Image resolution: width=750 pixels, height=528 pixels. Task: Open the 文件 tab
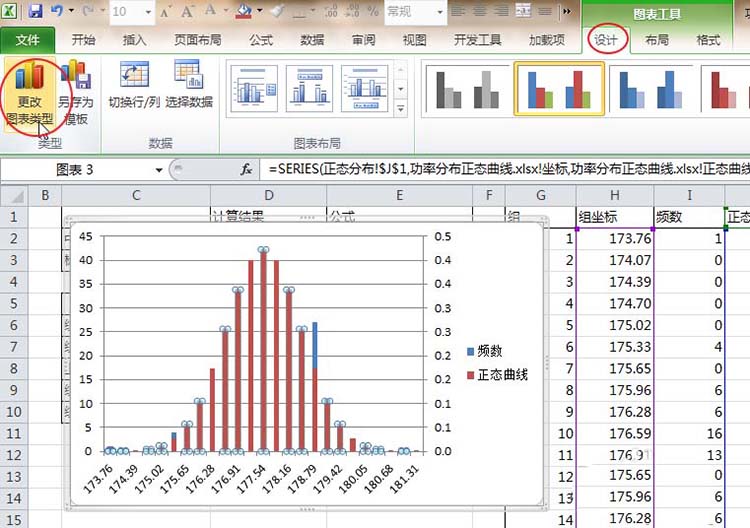click(x=27, y=40)
